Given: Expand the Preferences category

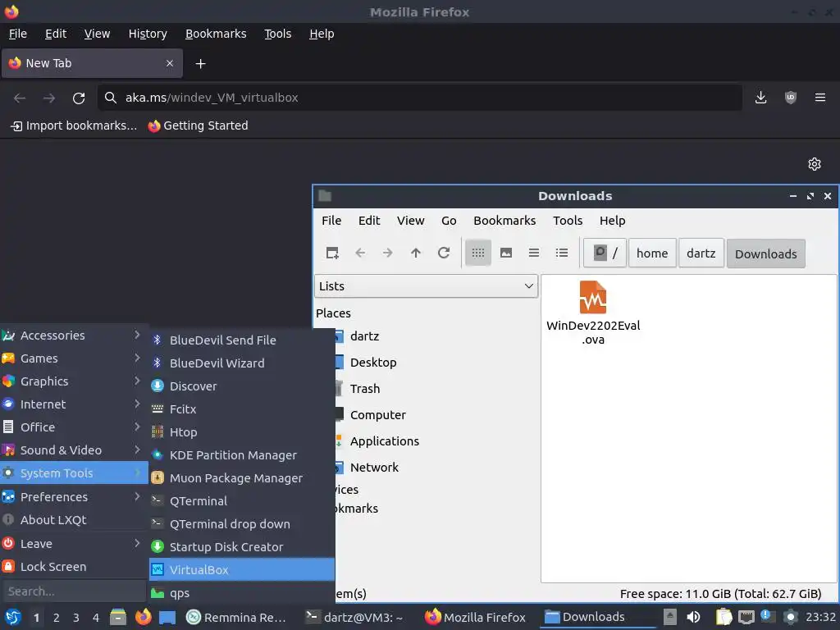Looking at the screenshot, I should 74,496.
